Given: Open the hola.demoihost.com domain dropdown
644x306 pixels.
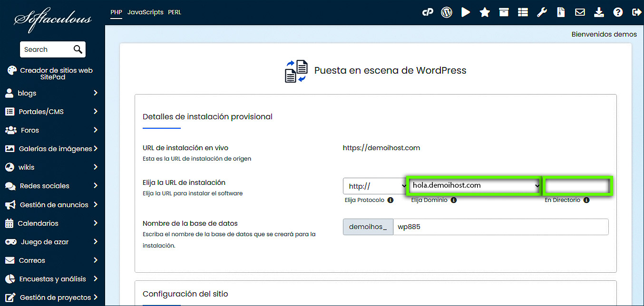Looking at the screenshot, I should coord(473,185).
